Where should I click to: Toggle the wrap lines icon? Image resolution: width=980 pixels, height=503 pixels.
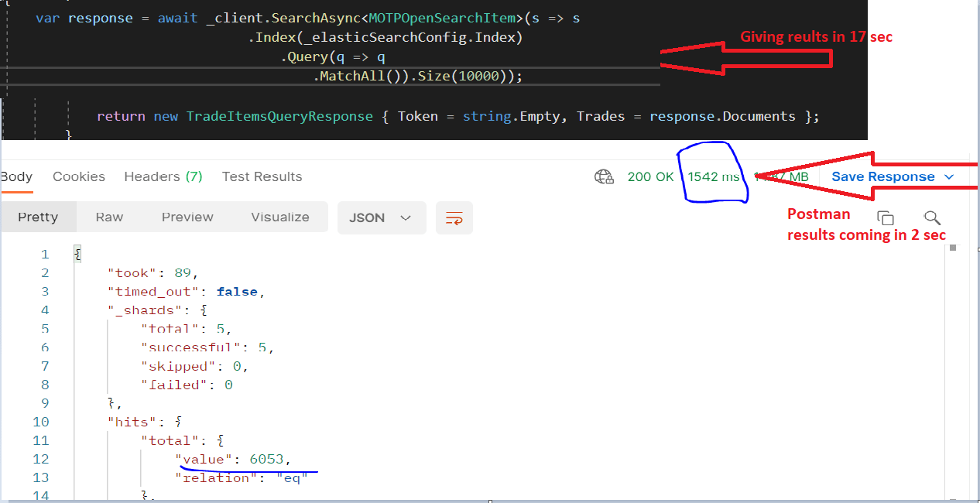454,218
